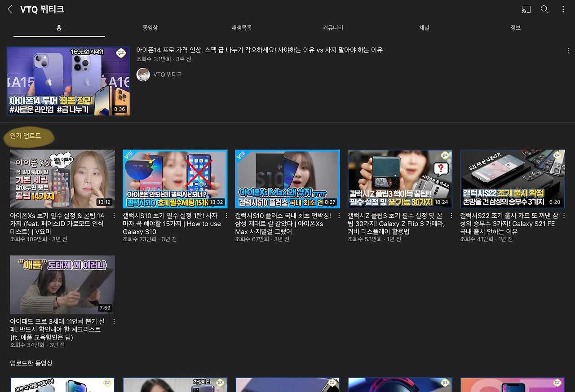Open the 아이폰Xs 초기 필수 설정 title

pos(57,224)
